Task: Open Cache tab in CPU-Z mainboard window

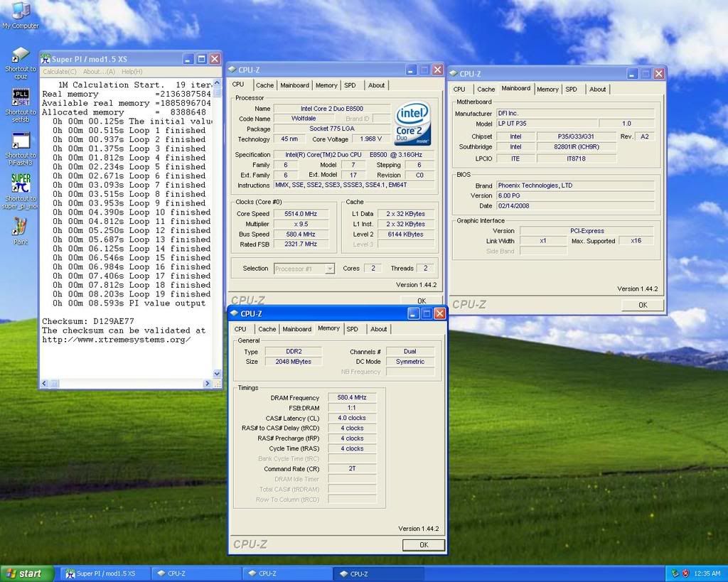Action: 486,89
